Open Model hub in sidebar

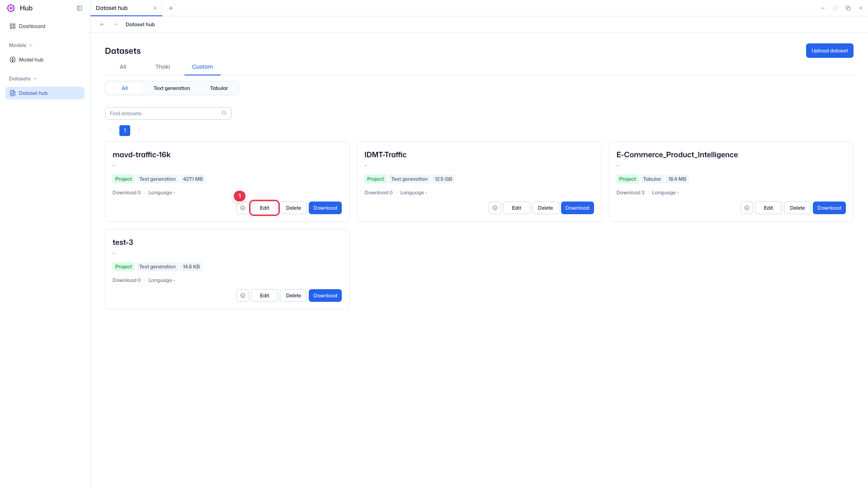(45, 60)
